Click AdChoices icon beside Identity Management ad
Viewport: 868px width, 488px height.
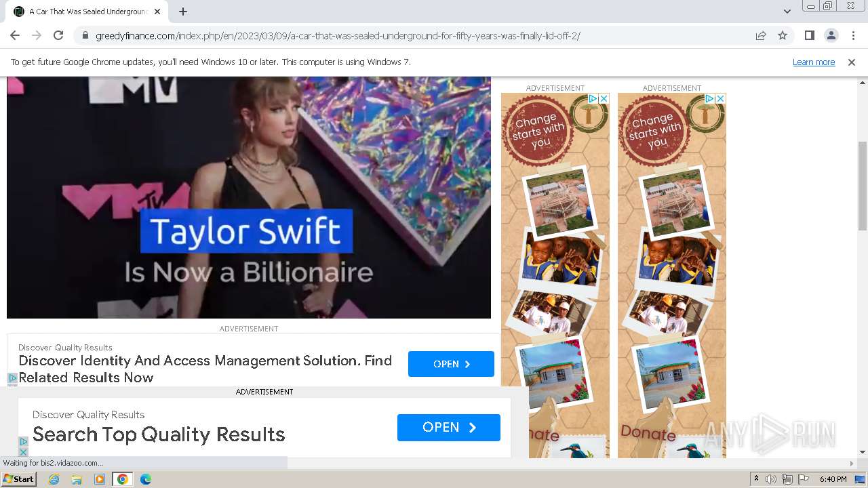(12, 378)
